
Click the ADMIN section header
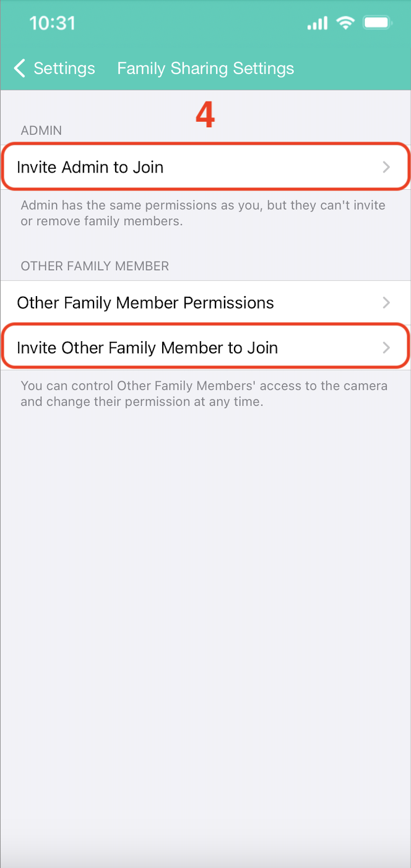(x=41, y=130)
